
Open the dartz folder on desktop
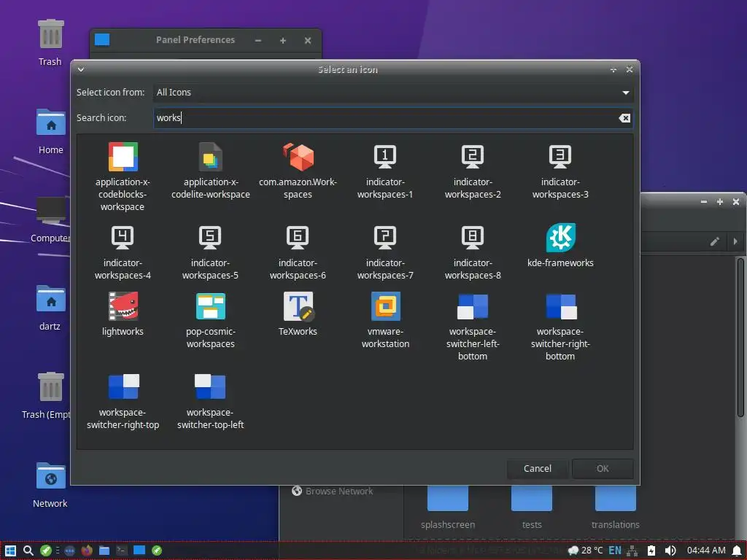pos(50,308)
